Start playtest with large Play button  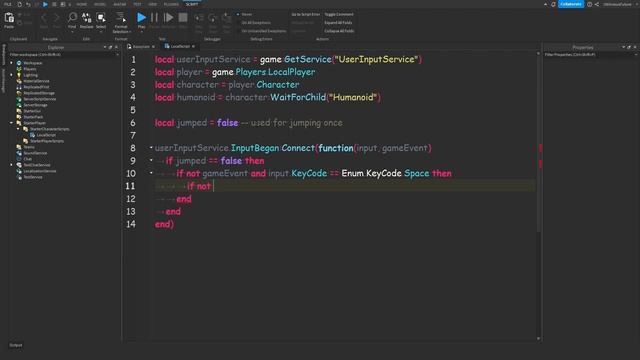[x=141, y=18]
